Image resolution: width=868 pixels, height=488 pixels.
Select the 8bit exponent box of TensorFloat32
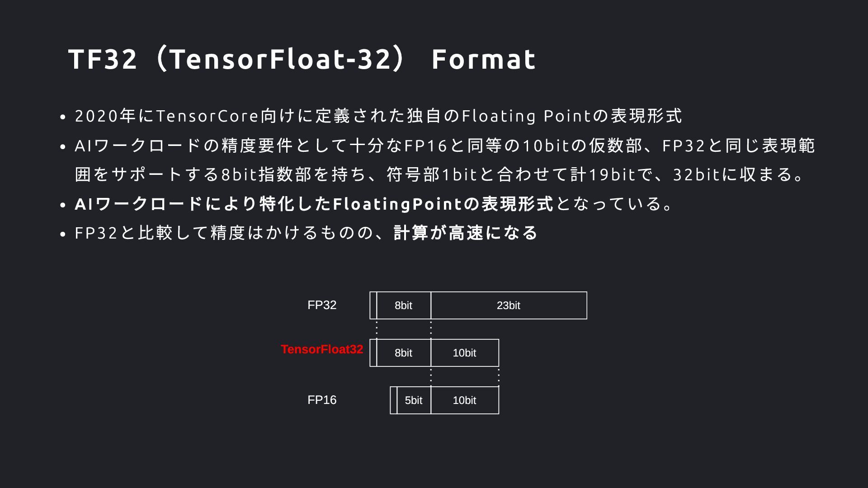404,353
